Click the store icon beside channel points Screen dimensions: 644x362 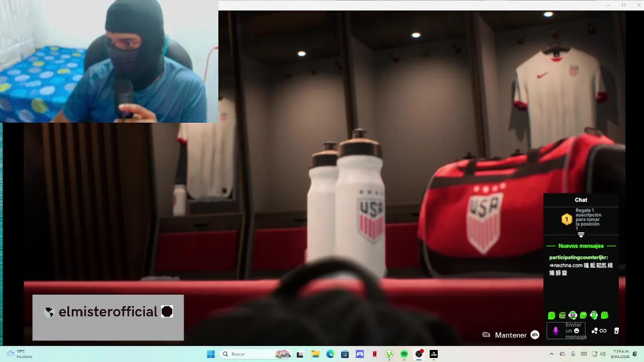click(616, 331)
